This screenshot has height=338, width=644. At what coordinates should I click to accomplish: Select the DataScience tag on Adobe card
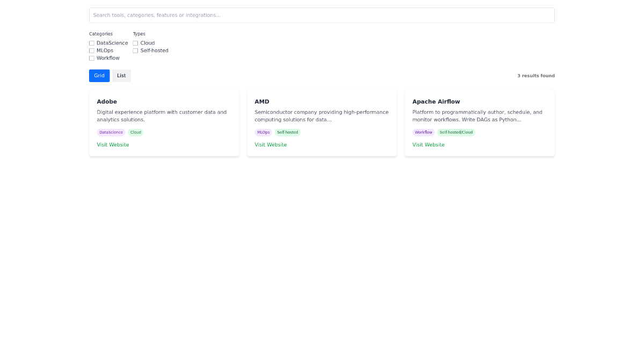tap(111, 132)
